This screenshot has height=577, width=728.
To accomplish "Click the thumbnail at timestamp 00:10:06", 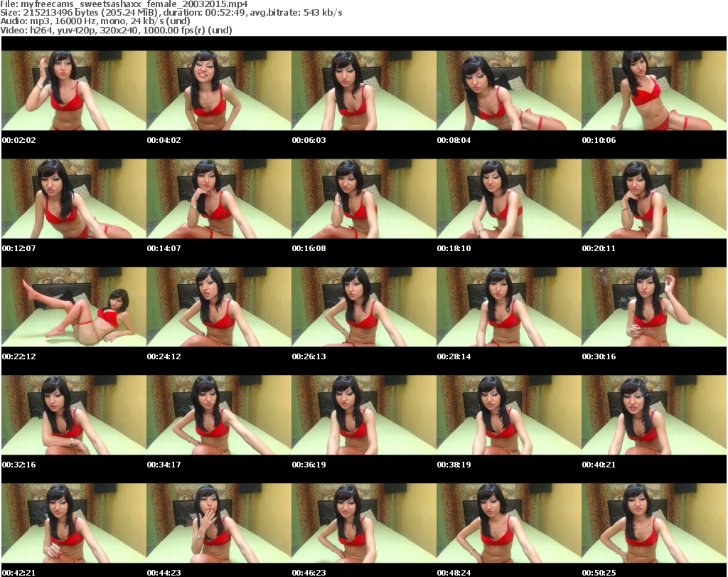I will (x=654, y=90).
